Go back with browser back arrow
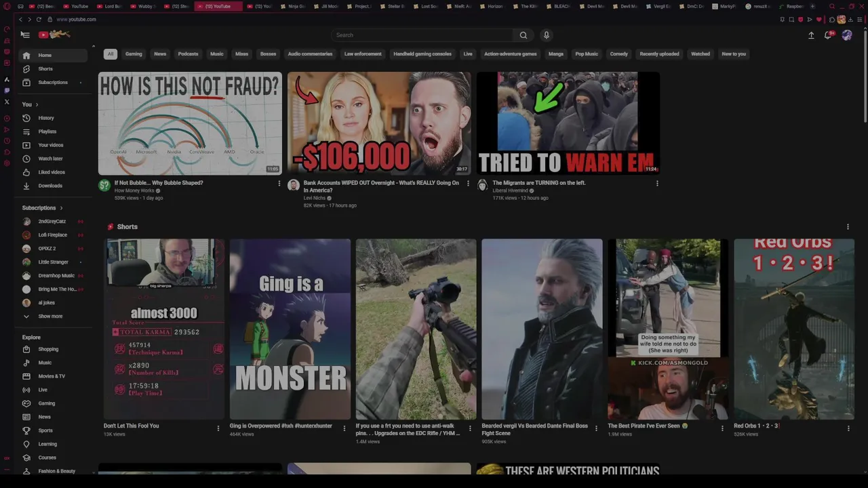 pyautogui.click(x=20, y=19)
